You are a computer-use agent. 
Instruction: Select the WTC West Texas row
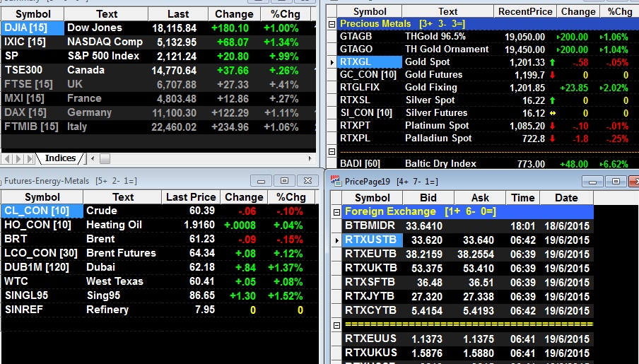160,281
